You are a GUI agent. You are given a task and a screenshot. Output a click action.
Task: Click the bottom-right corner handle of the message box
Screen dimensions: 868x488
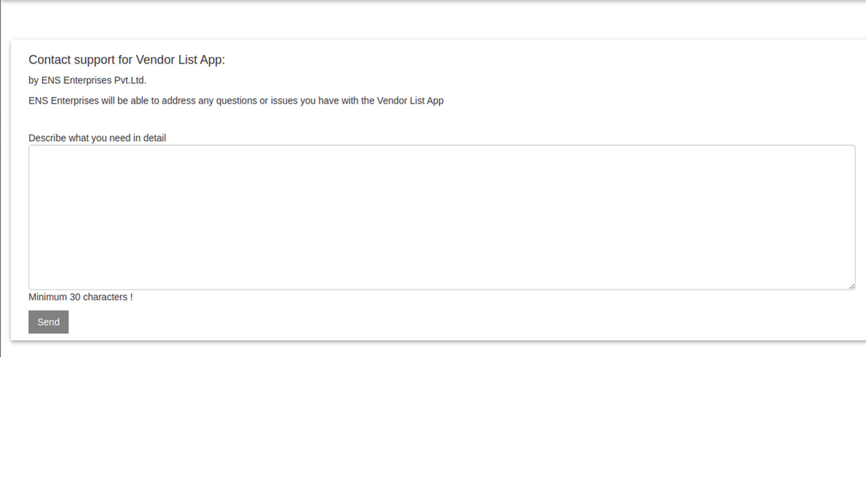(852, 285)
